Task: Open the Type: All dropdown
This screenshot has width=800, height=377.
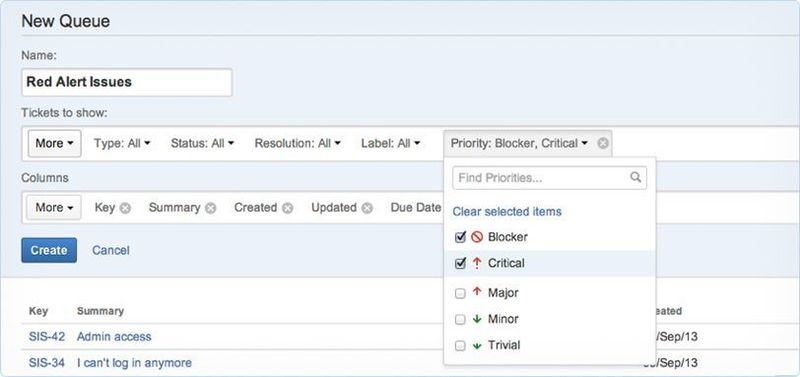Action: point(122,143)
